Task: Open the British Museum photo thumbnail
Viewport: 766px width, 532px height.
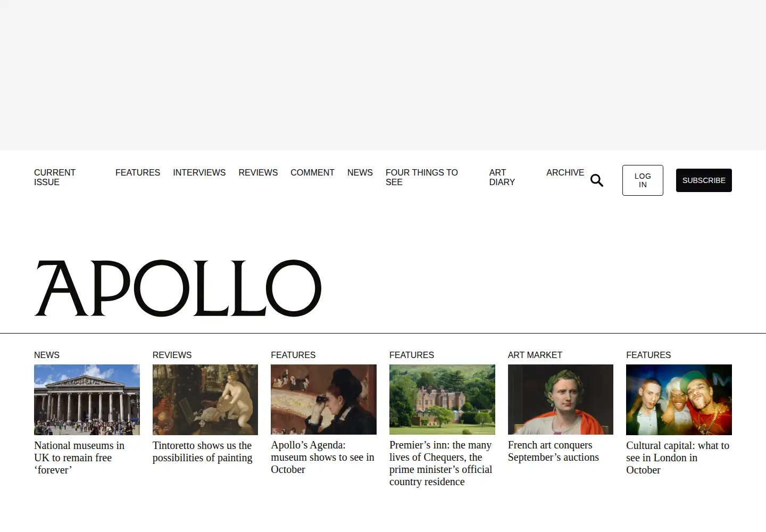Action: tap(87, 400)
